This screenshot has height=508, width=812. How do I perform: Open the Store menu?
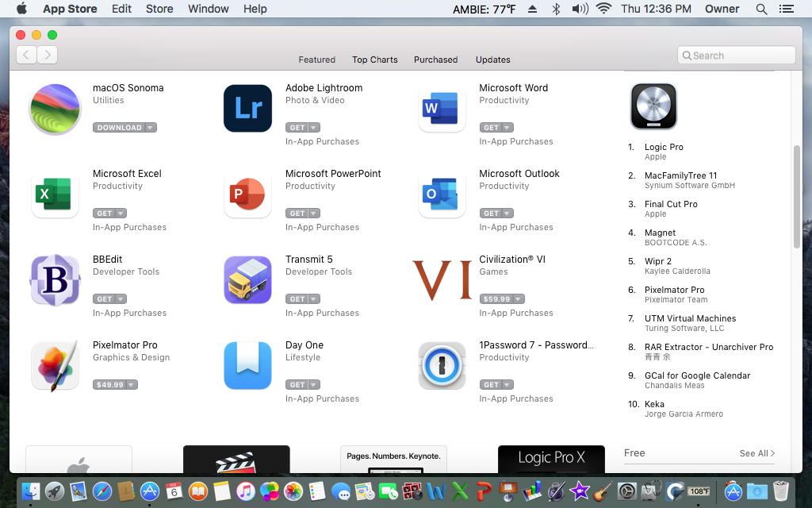coord(159,9)
